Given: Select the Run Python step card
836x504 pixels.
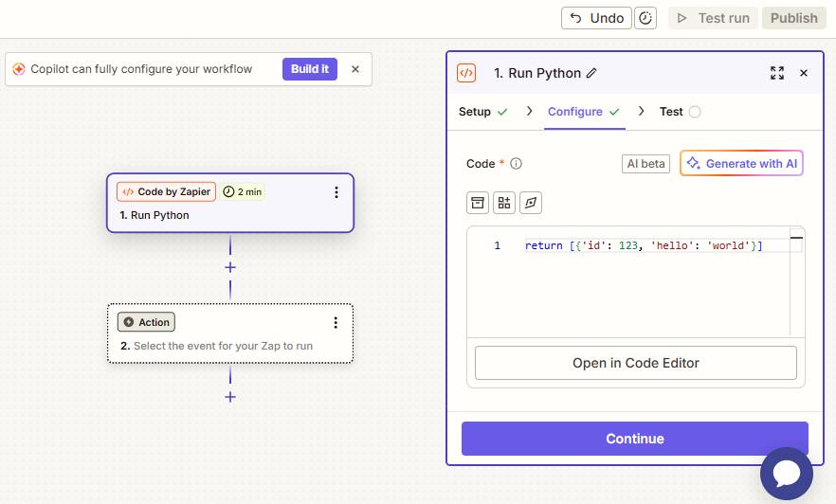Looking at the screenshot, I should point(230,203).
